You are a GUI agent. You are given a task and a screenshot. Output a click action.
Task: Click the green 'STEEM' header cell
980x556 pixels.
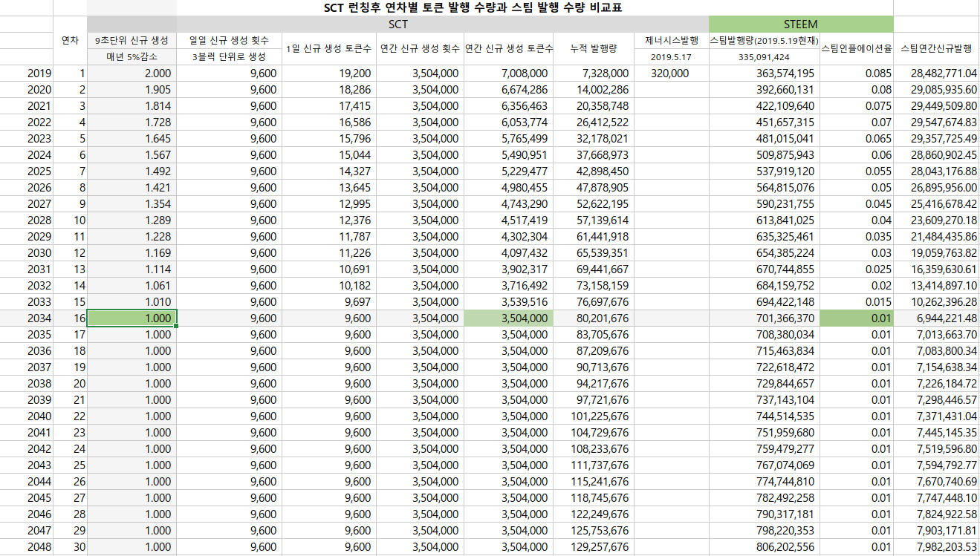[801, 24]
